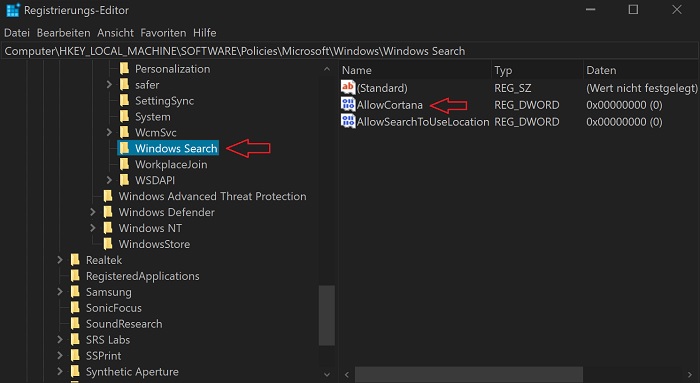Screen dimensions: 700x383
Task: Click the values pane scroll right arrow
Action: (x=690, y=375)
